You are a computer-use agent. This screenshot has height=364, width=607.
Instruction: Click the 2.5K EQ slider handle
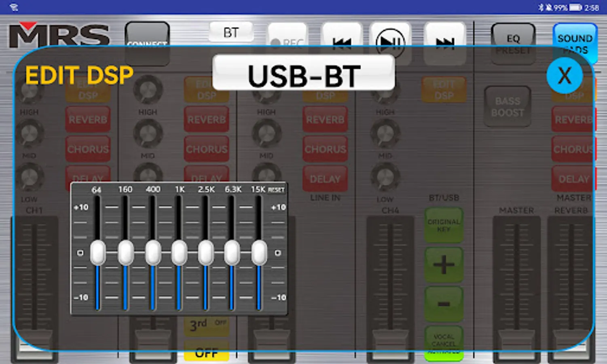[x=206, y=252]
